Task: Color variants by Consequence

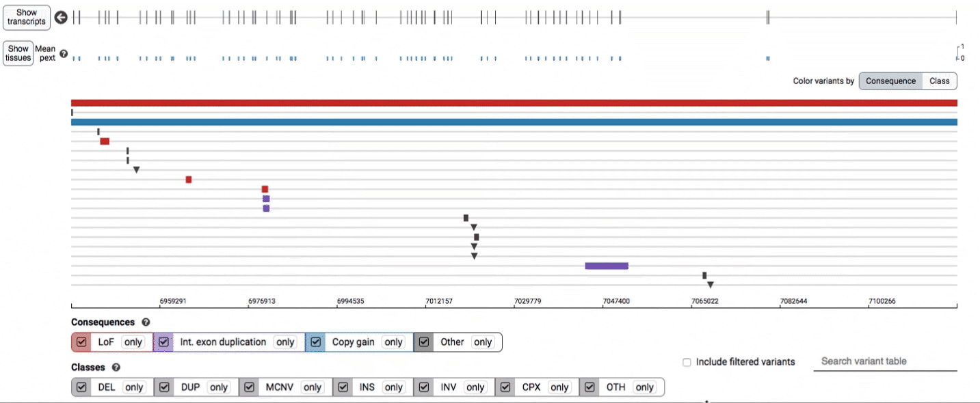Action: pyautogui.click(x=890, y=81)
